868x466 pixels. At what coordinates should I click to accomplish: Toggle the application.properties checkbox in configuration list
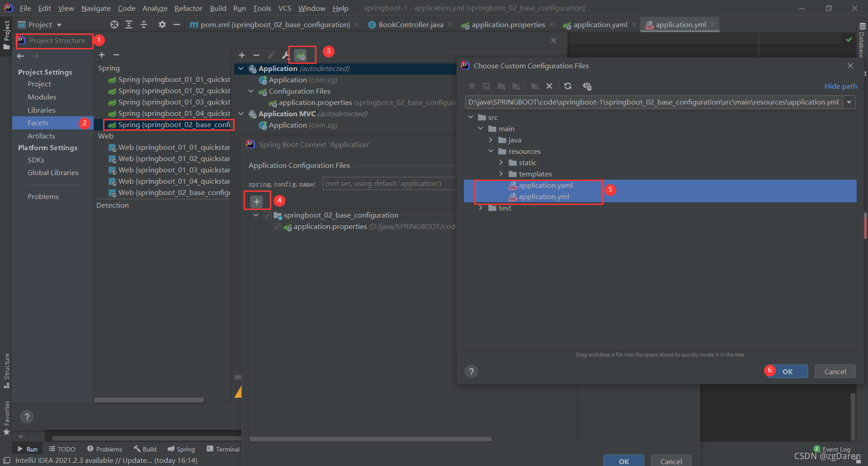[277, 227]
